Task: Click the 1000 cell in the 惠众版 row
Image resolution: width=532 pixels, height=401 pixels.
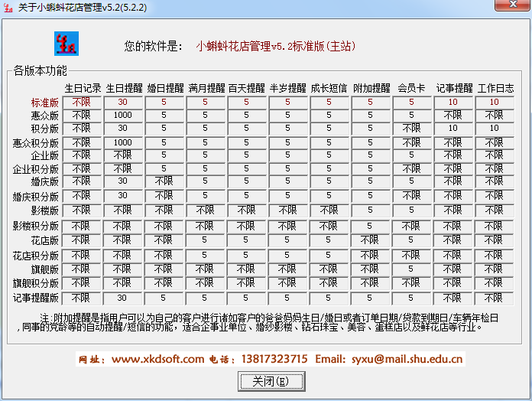Action: coord(123,115)
